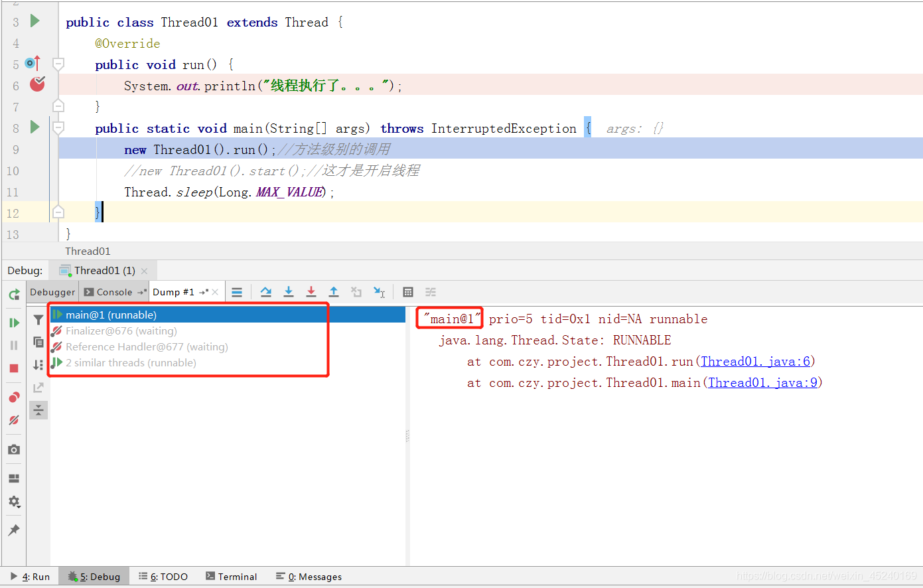Click the commented new Thread01().start() line
This screenshot has width=923, height=588.
click(x=272, y=171)
